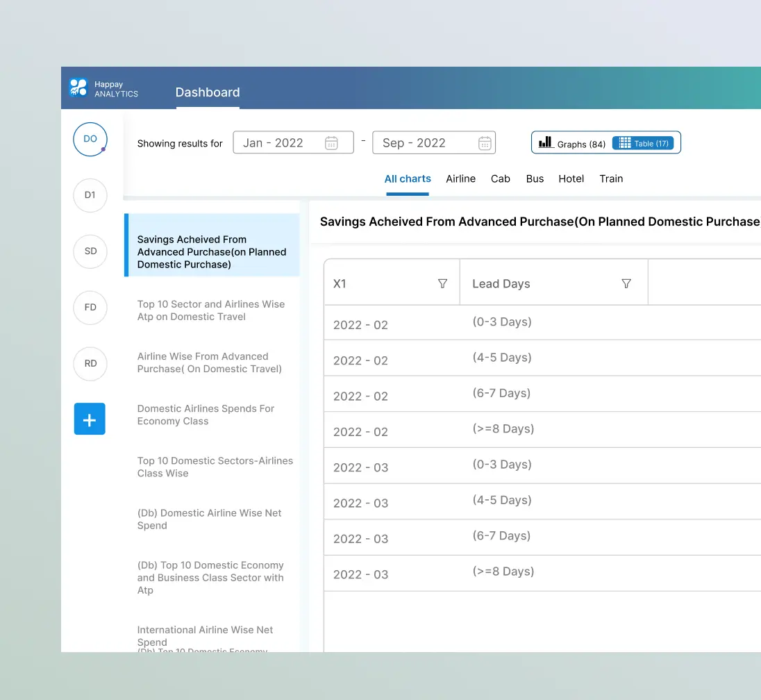Open the Dashboard navigation tab
Image resolution: width=761 pixels, height=700 pixels.
(x=207, y=92)
